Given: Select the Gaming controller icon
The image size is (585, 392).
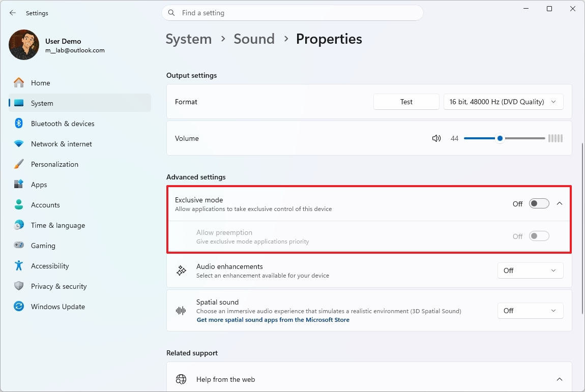Looking at the screenshot, I should (19, 246).
